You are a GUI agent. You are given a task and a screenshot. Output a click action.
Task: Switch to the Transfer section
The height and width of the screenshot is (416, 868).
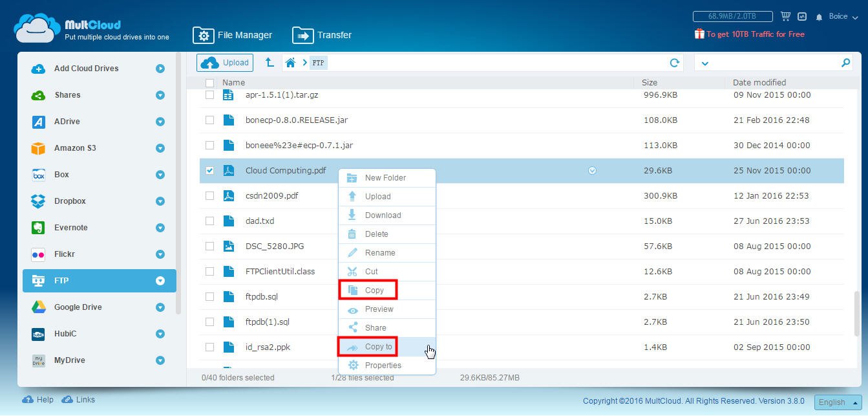pos(322,35)
